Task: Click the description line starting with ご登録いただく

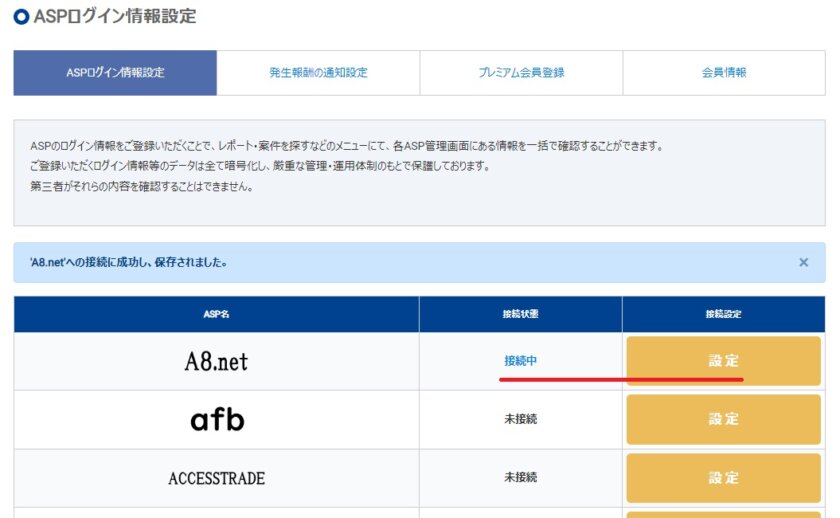Action: [x=260, y=166]
